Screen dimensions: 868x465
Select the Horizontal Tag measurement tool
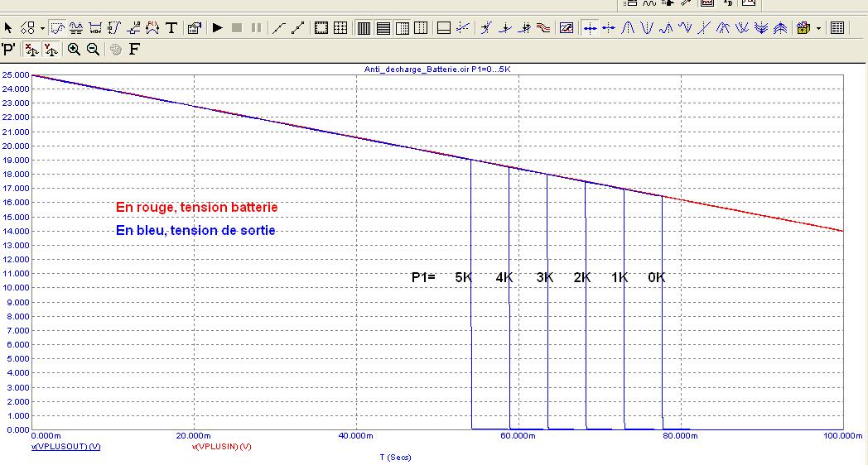[95, 27]
